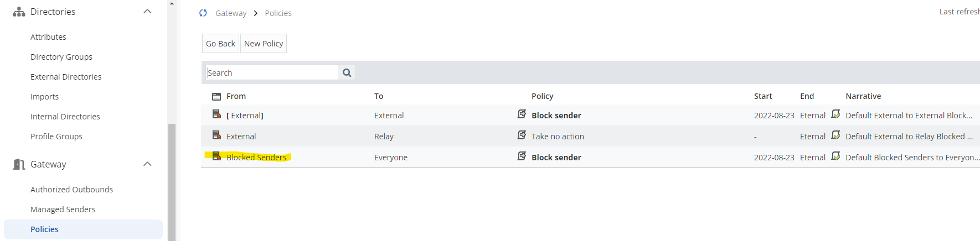The image size is (980, 241).
Task: Click the Go Back button
Action: tap(220, 44)
